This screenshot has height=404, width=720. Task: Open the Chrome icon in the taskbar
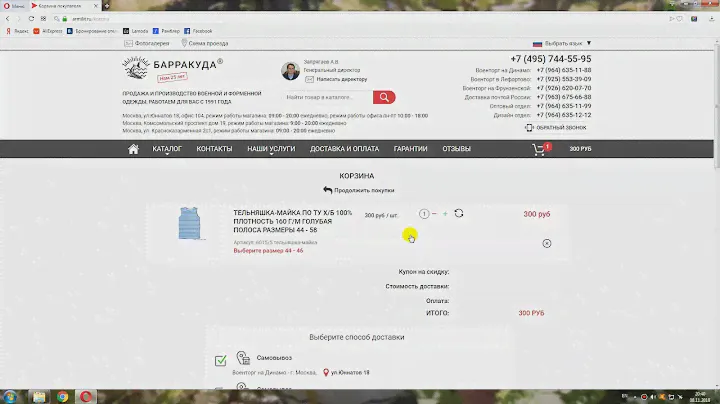point(62,396)
